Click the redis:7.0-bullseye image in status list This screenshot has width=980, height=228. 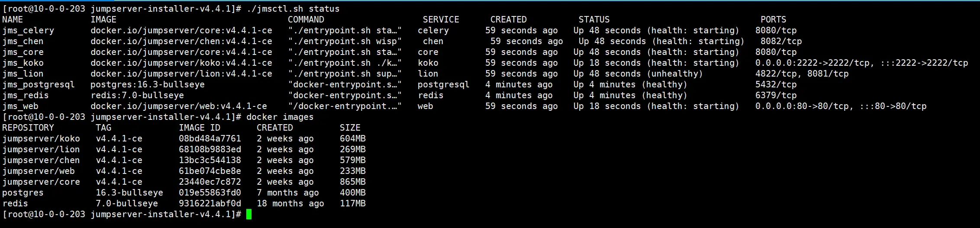coord(137,95)
